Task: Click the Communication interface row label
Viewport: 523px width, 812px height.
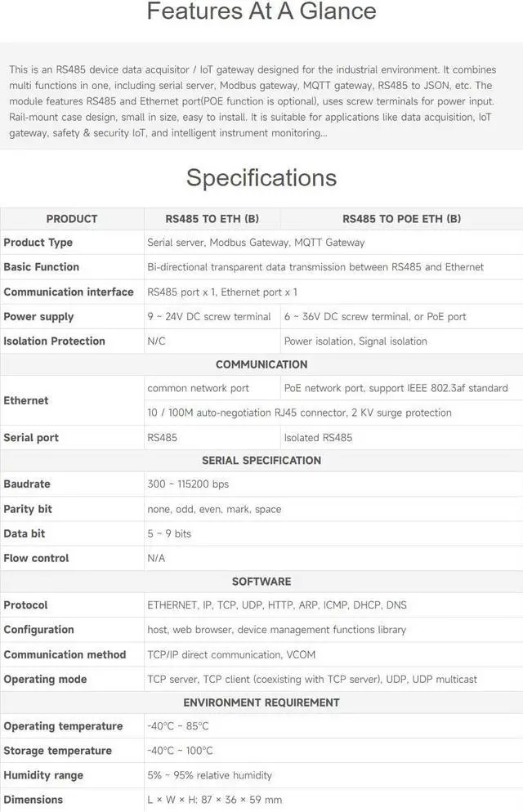Action: pyautogui.click(x=69, y=292)
